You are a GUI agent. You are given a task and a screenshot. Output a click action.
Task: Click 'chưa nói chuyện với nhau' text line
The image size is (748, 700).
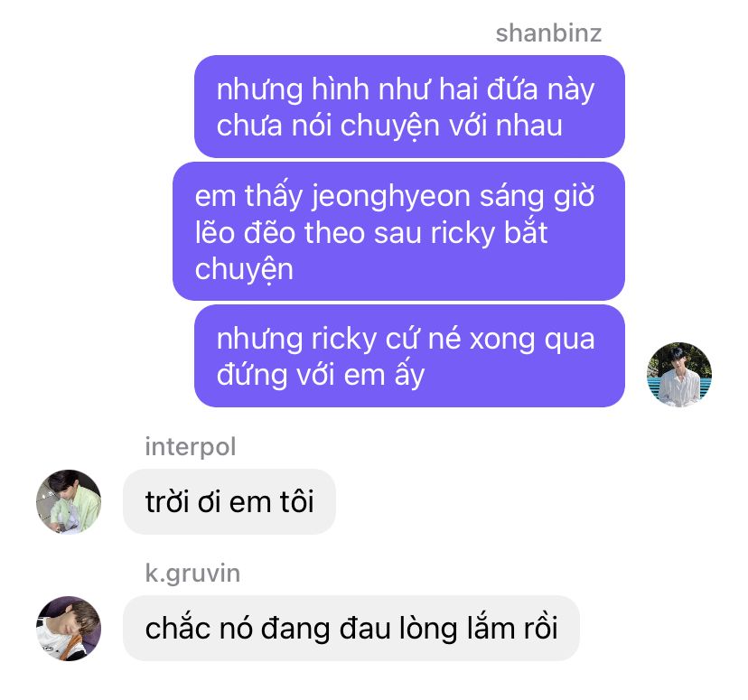[x=389, y=126]
